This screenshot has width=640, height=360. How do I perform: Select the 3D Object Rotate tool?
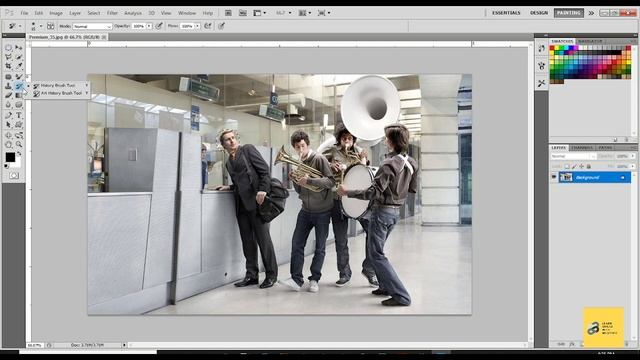point(8,135)
